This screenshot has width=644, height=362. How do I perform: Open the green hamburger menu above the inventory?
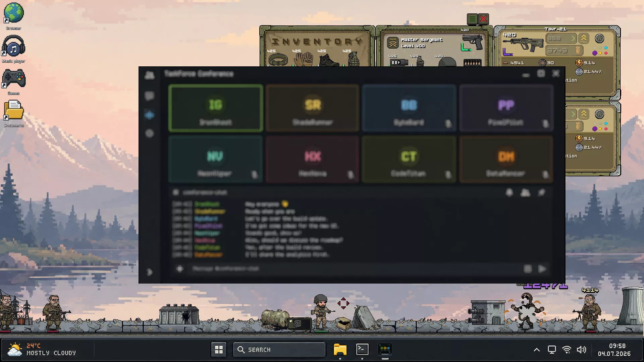472,19
